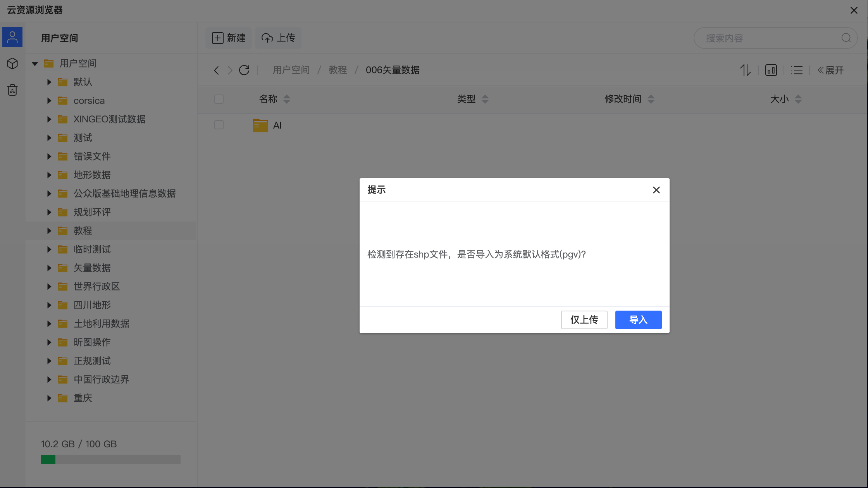Click the storage usage progress bar
This screenshot has height=488, width=868.
(111, 459)
